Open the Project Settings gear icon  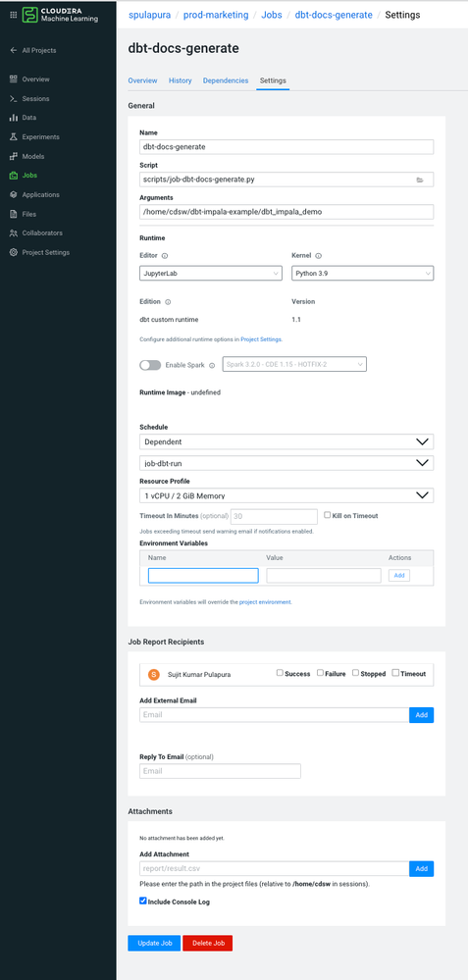click(x=13, y=252)
